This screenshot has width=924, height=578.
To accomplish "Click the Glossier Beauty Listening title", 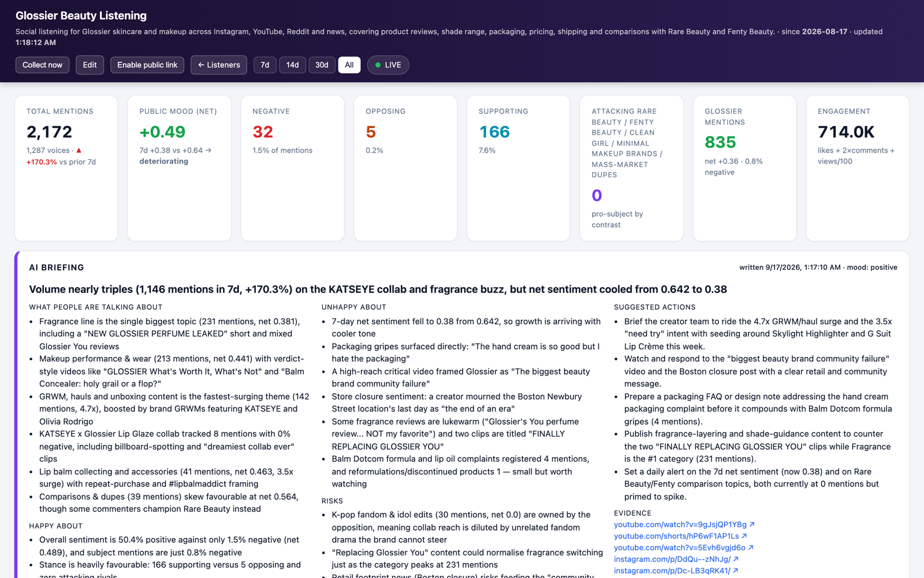I will [81, 16].
